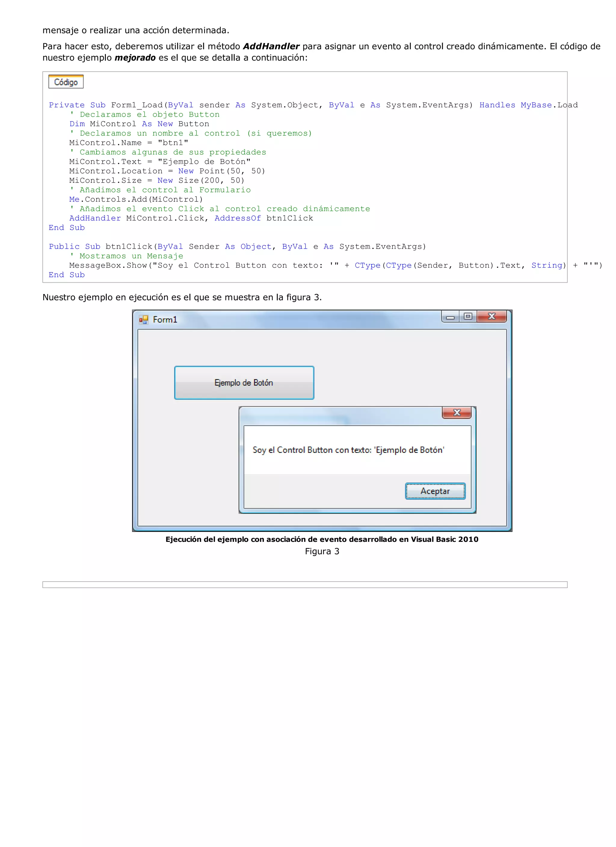Click the comment '' Declaramos el objeto Button'

click(x=145, y=114)
